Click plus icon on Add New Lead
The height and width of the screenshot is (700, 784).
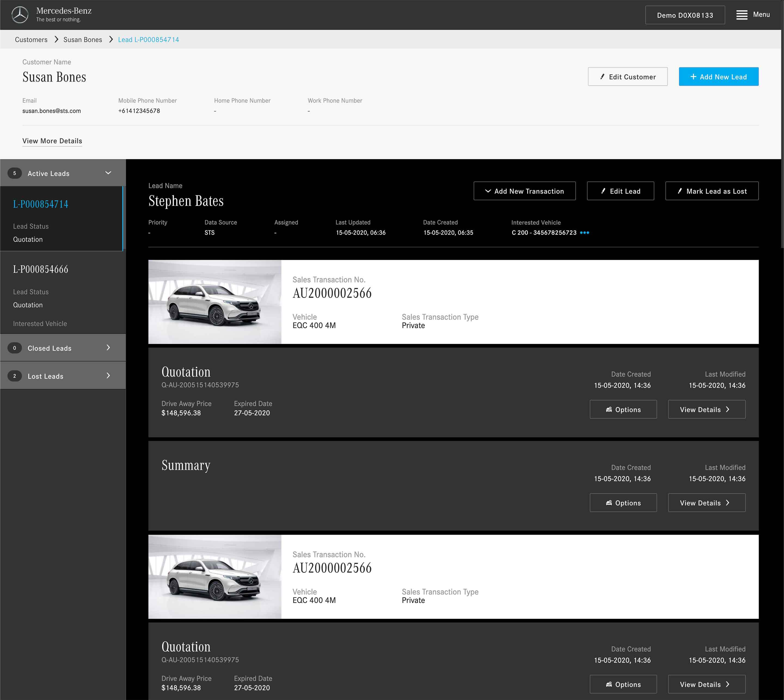tap(693, 77)
